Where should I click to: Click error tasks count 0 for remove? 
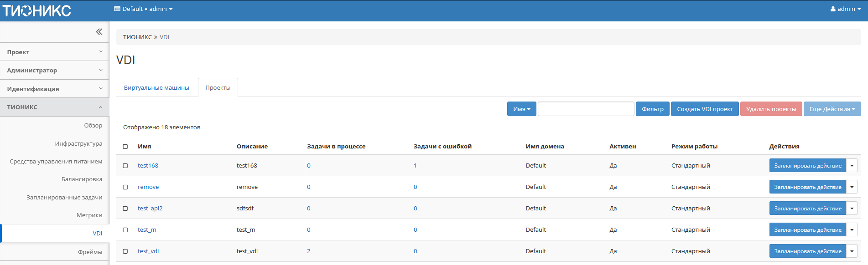415,187
